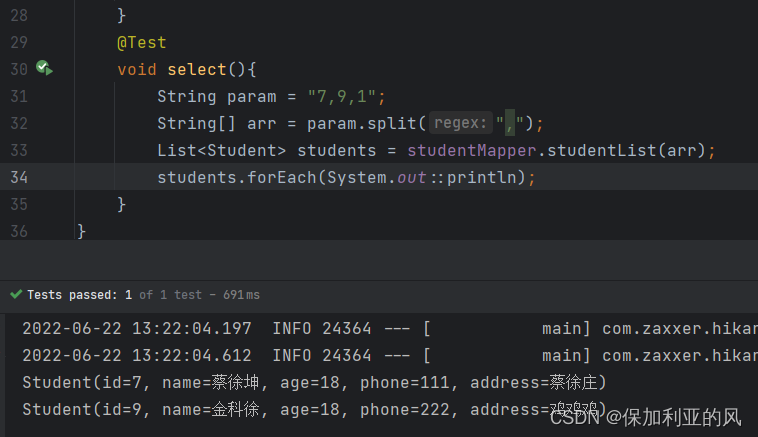Click the green Tests passed checkmark icon

(x=16, y=295)
